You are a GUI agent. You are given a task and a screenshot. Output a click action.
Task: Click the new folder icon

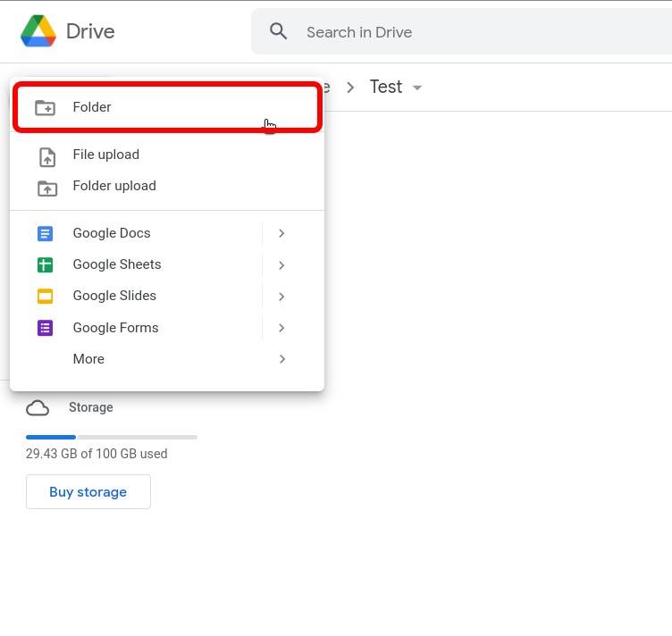(x=45, y=107)
